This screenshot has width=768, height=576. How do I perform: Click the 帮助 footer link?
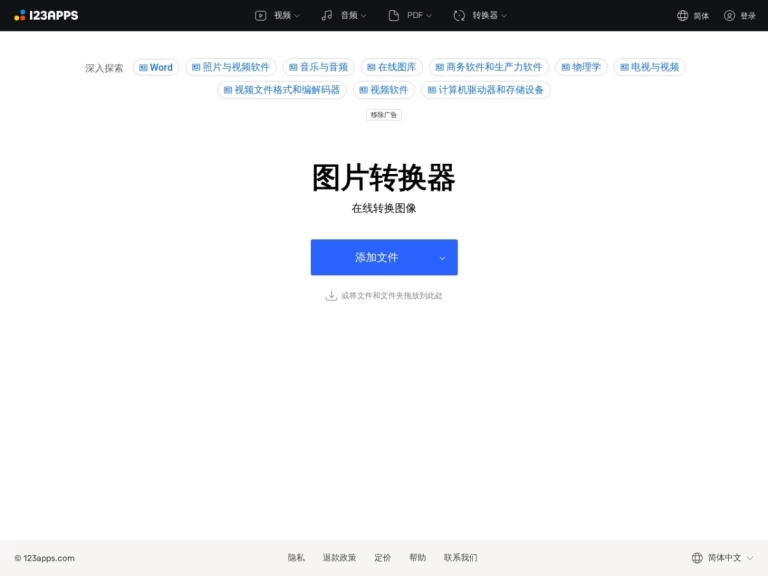pyautogui.click(x=417, y=557)
